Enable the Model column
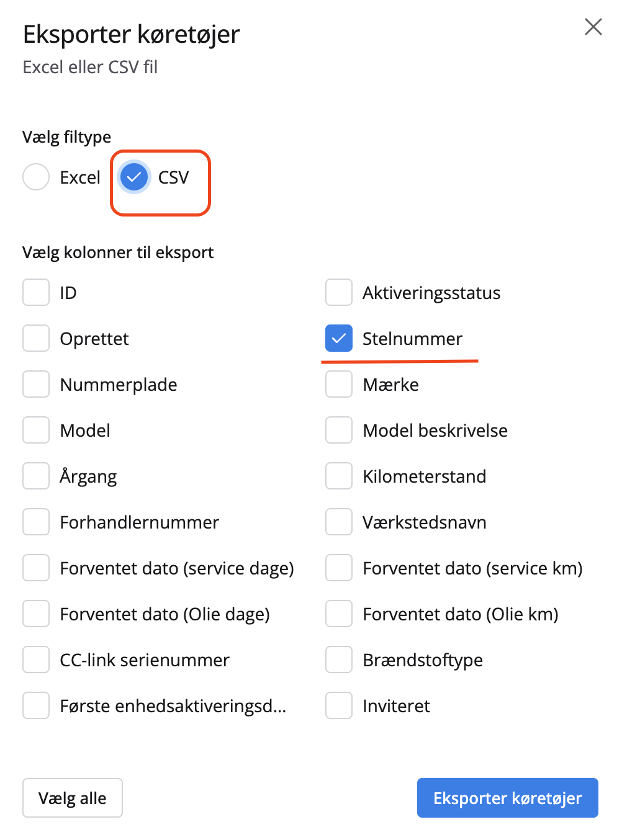Screen dimensions: 622x840 pos(36,430)
